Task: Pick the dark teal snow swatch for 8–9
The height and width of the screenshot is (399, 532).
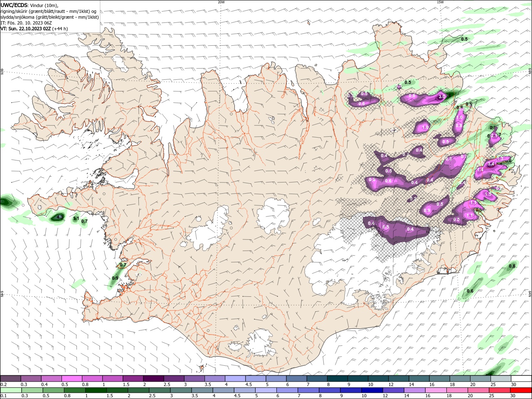Action: coord(337,379)
